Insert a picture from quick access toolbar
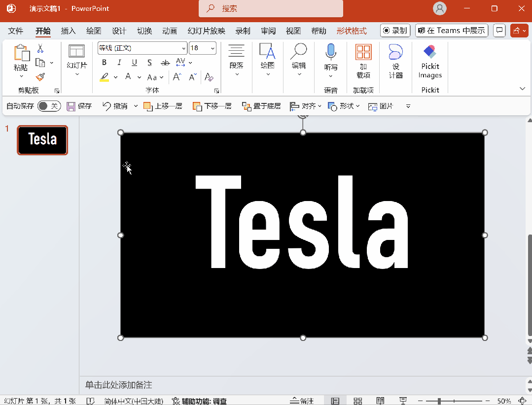 [x=380, y=106]
